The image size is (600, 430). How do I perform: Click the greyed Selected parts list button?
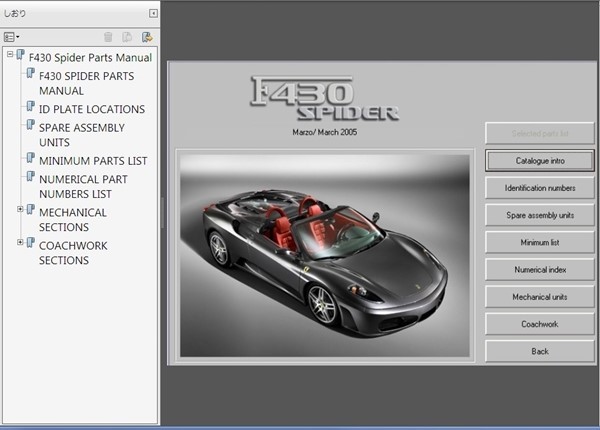tap(540, 134)
